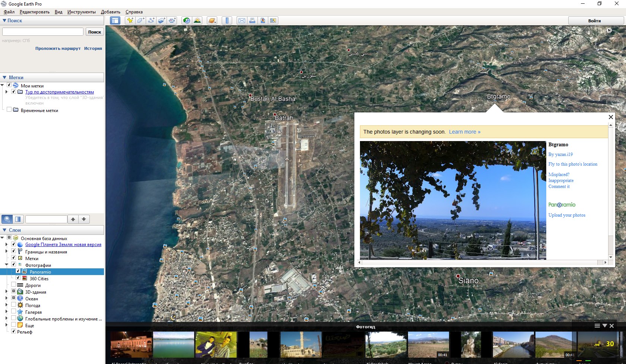Click the balloon's vertical scrollbar

coord(611,191)
